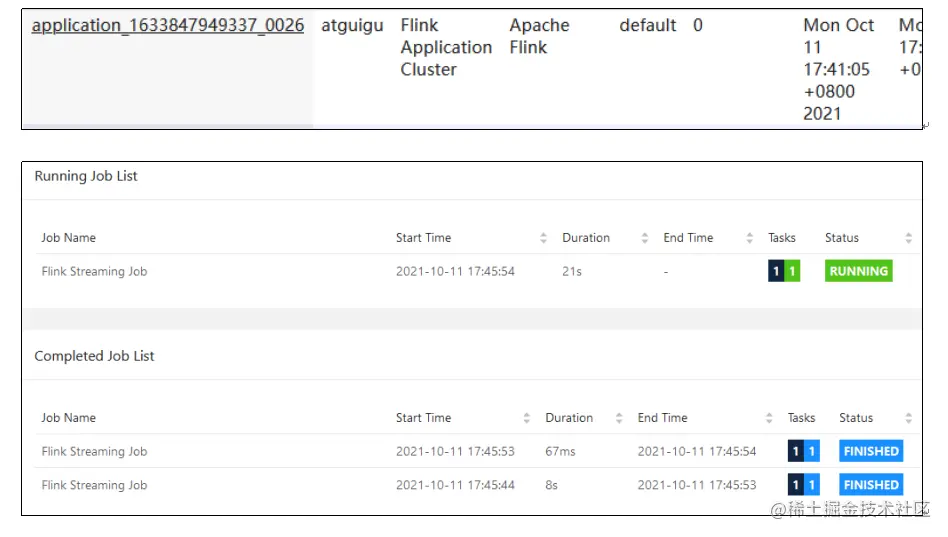Click Job Name header in Completed Job List
Screen dimensions: 948x537
coord(68,418)
